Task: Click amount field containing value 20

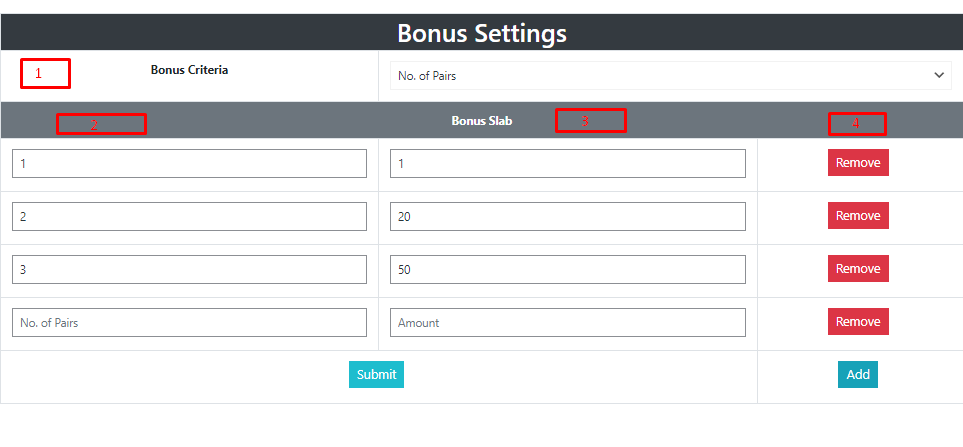Action: pyautogui.click(x=568, y=217)
